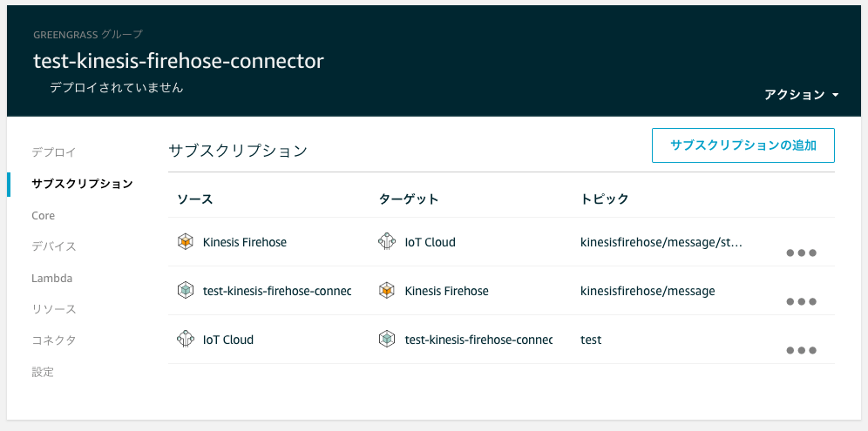Click Kinesis Firehose icon in the target column

coord(387,291)
